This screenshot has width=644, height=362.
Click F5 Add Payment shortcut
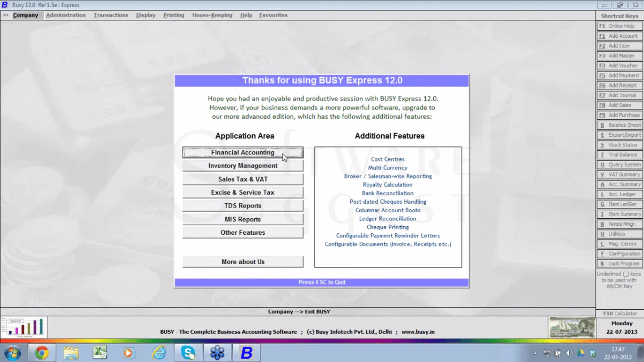click(619, 75)
